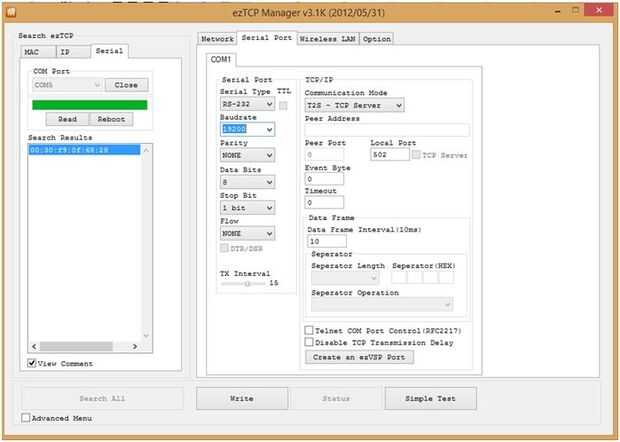This screenshot has width=620, height=442.
Task: Enable Disable TCP Transmission Delay checkbox
Action: tap(309, 342)
